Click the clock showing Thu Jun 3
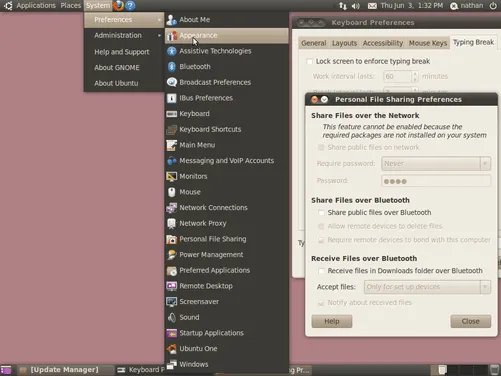This screenshot has height=376, width=501. (x=411, y=6)
